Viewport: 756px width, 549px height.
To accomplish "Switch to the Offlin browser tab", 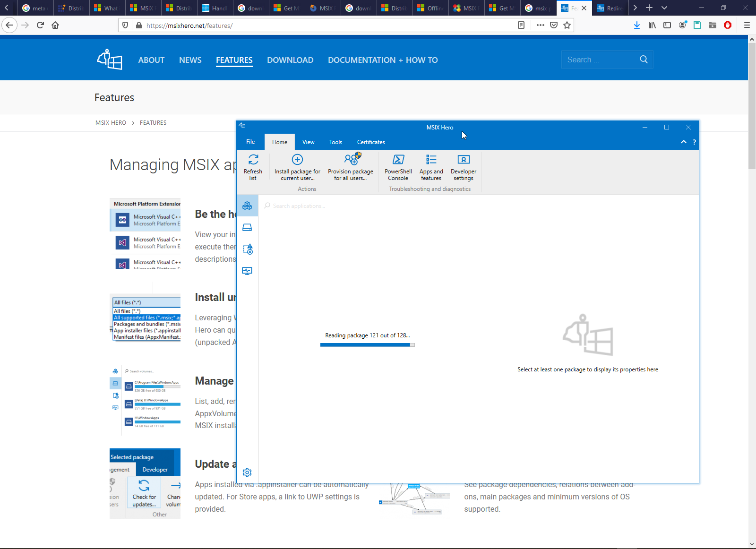I will (430, 8).
